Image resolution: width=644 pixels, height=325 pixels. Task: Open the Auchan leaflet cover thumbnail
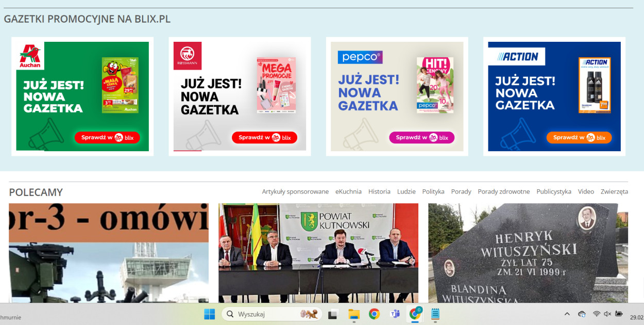coord(120,85)
